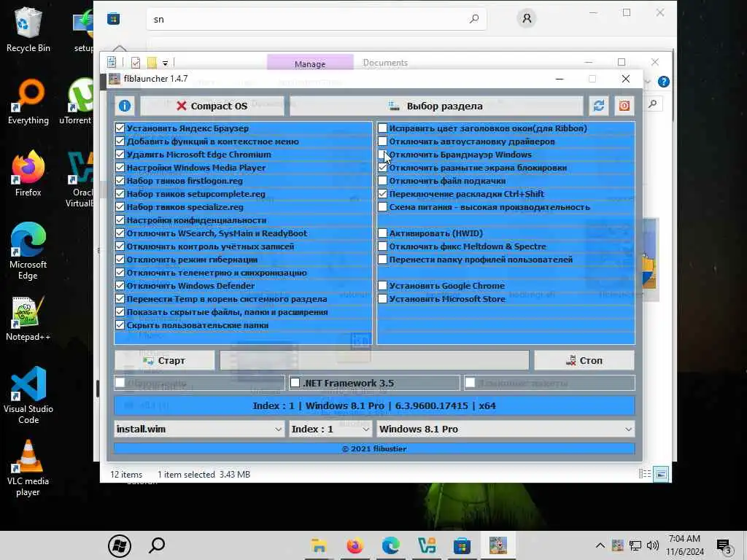Click the Compact OS button
Screen dimensions: 747x560
[212, 106]
